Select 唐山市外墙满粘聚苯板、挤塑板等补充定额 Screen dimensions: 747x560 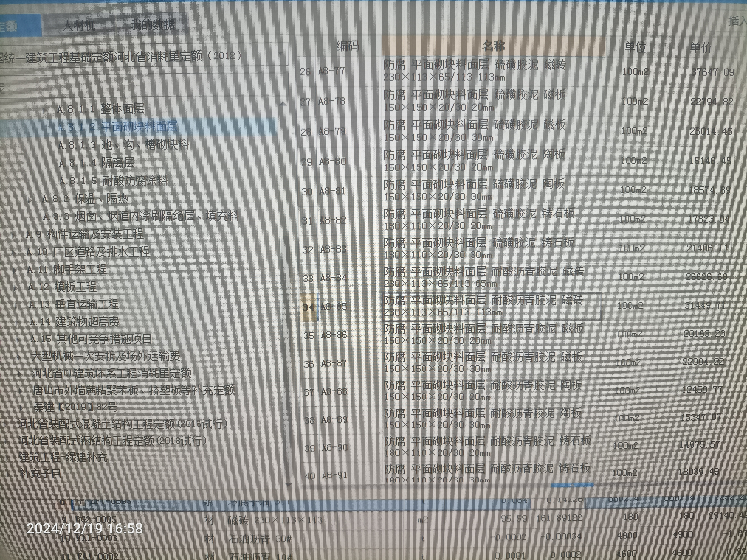(134, 390)
